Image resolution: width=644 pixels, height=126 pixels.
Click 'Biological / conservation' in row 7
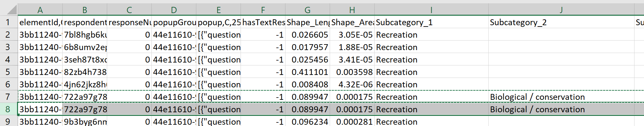(x=561, y=97)
